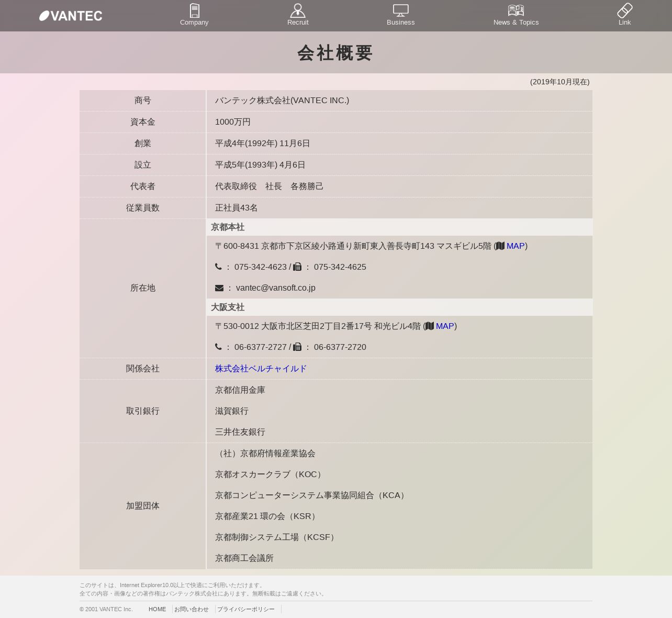The height and width of the screenshot is (618, 672).
Task: Click the 所在地 row label
Action: [x=143, y=288]
